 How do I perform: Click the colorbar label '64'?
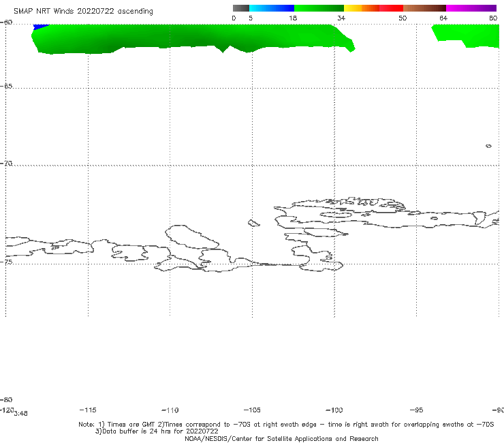click(443, 18)
